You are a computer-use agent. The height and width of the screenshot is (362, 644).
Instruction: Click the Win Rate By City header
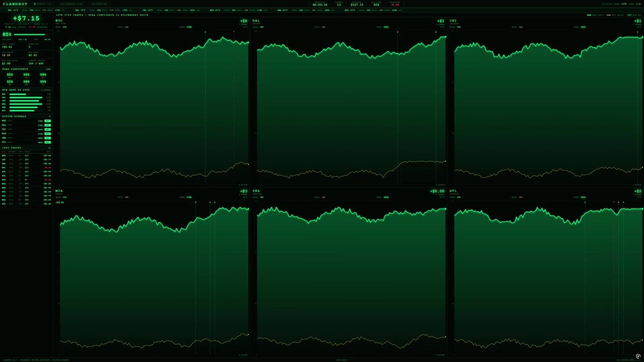(x=27, y=90)
